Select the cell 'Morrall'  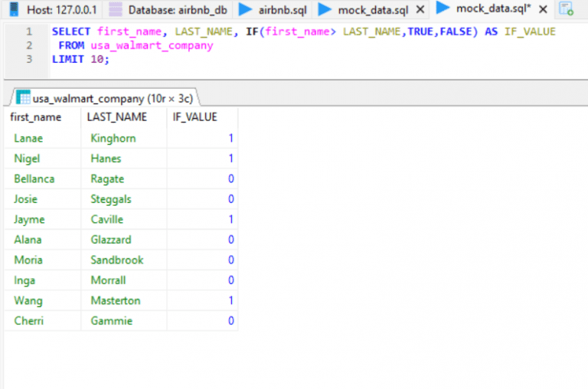coord(124,279)
